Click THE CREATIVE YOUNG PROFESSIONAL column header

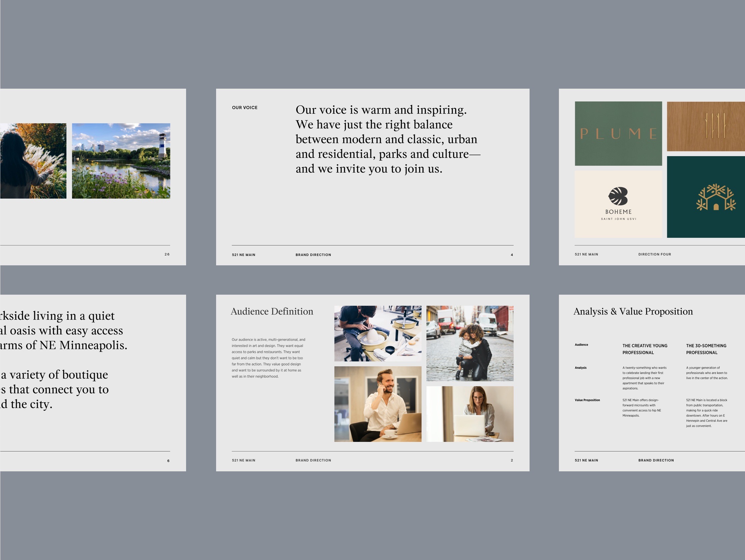click(x=645, y=349)
